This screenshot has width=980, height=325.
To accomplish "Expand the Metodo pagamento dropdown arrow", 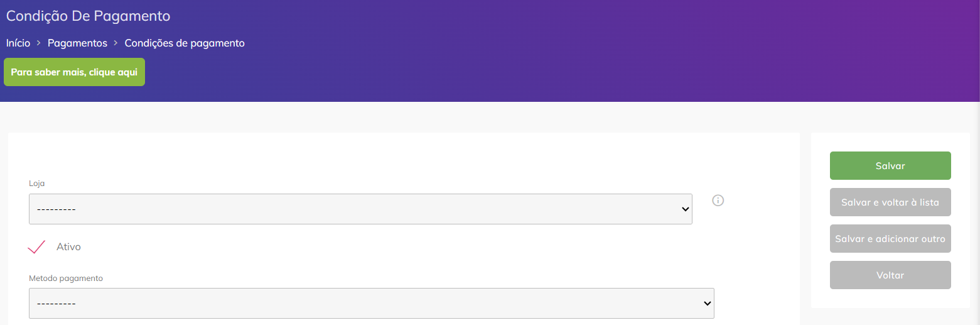I will pos(707,304).
